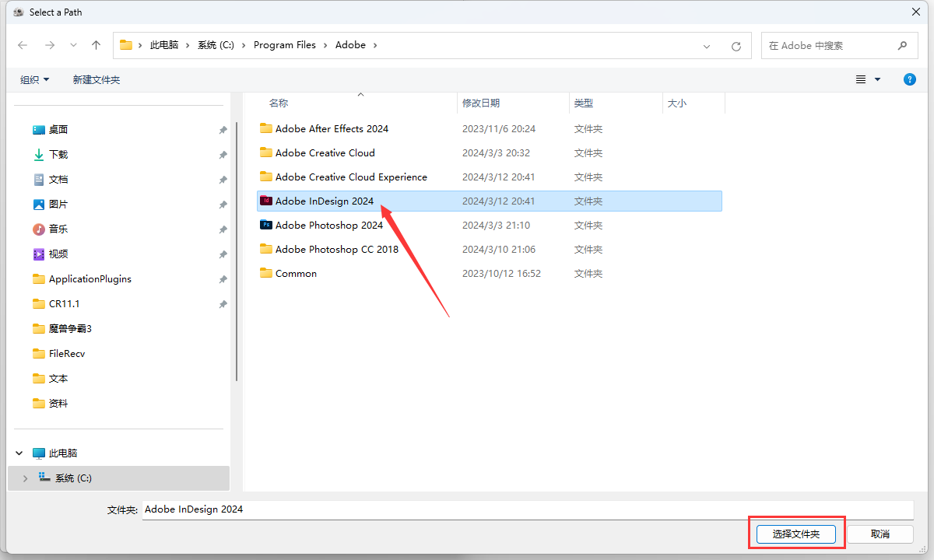Click the 视频 sidebar icon
Screen dimensions: 934x560
pos(39,254)
